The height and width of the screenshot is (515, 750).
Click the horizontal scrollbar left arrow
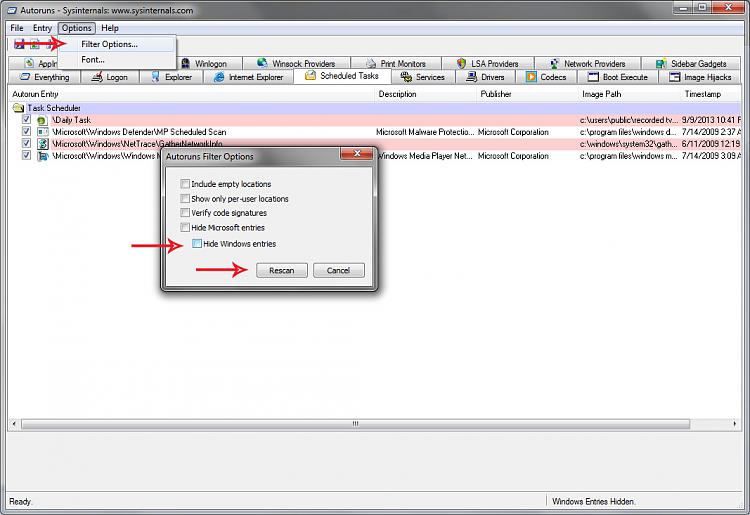(14, 424)
